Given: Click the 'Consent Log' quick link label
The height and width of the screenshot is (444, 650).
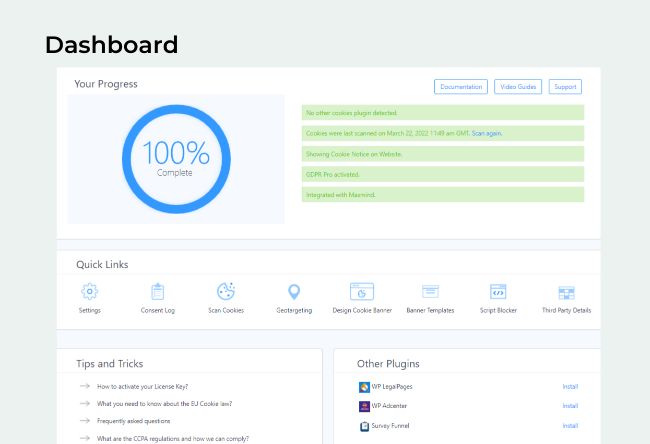Looking at the screenshot, I should [x=158, y=311].
